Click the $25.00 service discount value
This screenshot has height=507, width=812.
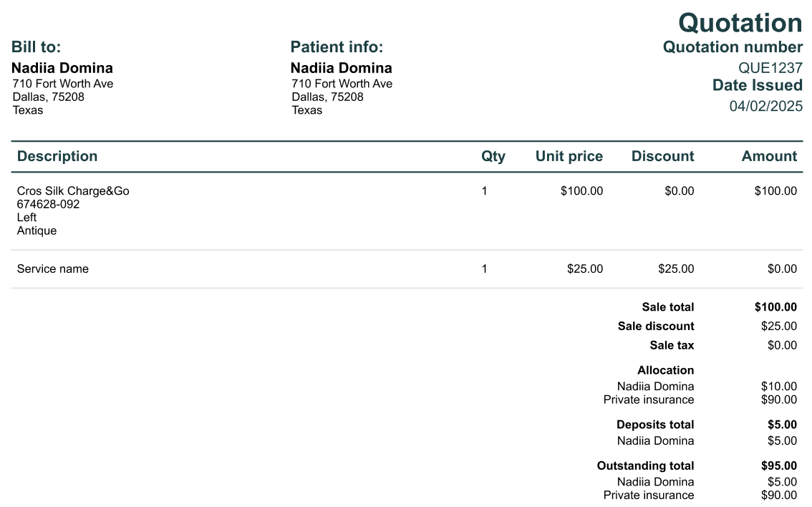pyautogui.click(x=676, y=269)
